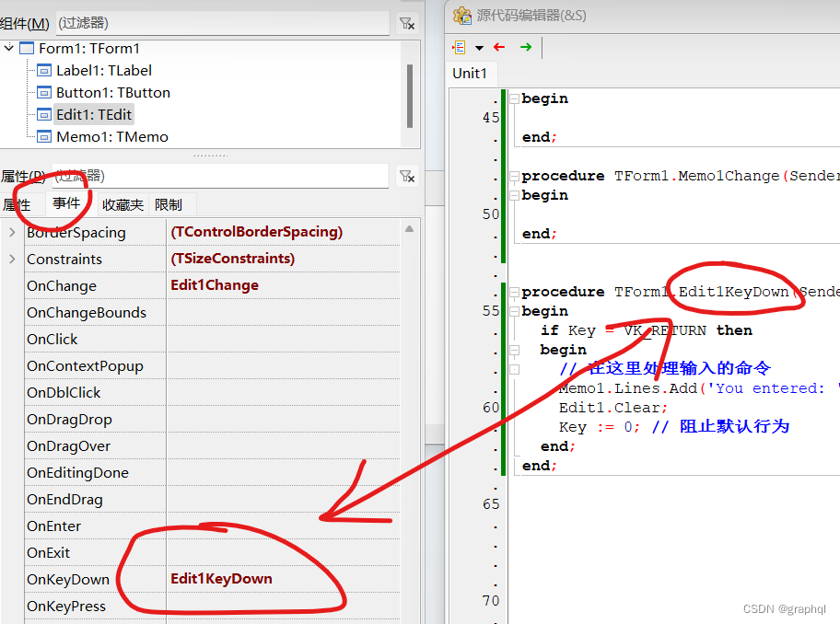Click the source editor window icon
840x624 pixels.
click(x=461, y=15)
